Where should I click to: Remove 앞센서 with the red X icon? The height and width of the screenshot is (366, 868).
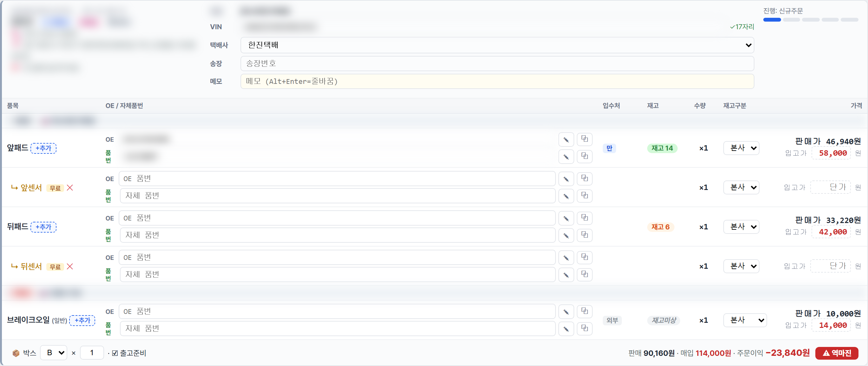[x=70, y=187]
